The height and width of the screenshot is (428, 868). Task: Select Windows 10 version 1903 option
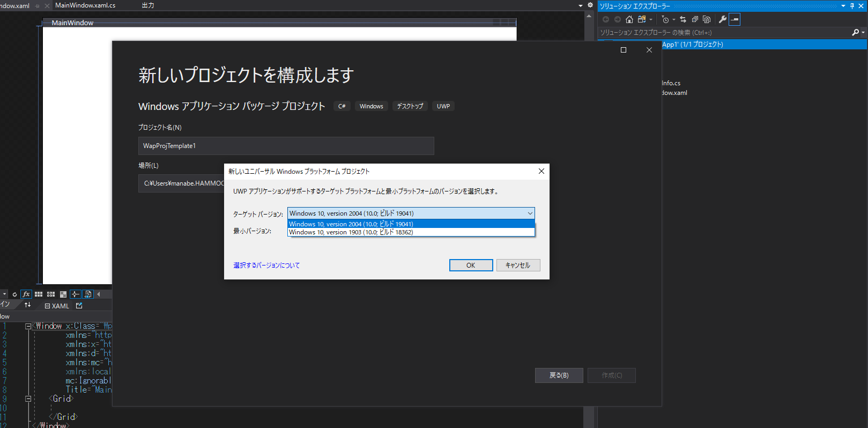click(411, 232)
